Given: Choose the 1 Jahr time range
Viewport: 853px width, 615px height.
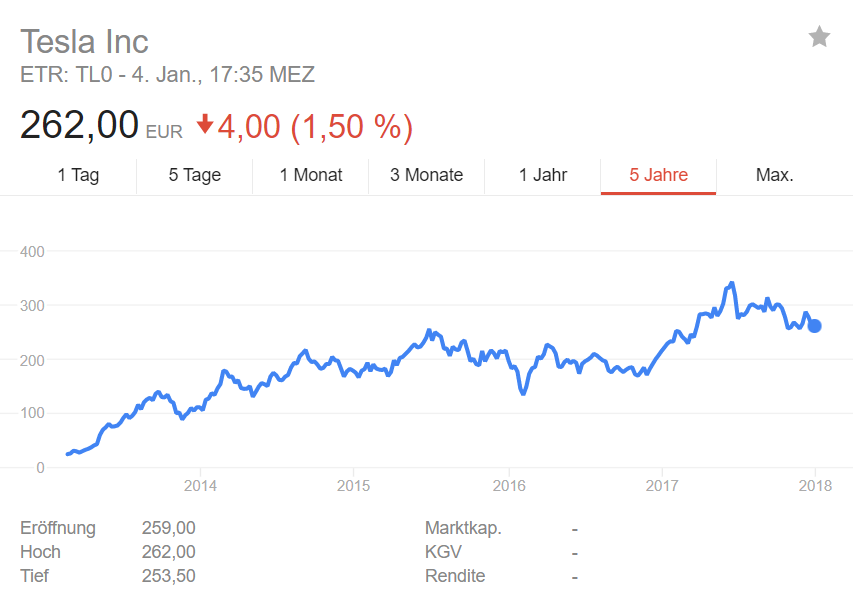Looking at the screenshot, I should [542, 175].
